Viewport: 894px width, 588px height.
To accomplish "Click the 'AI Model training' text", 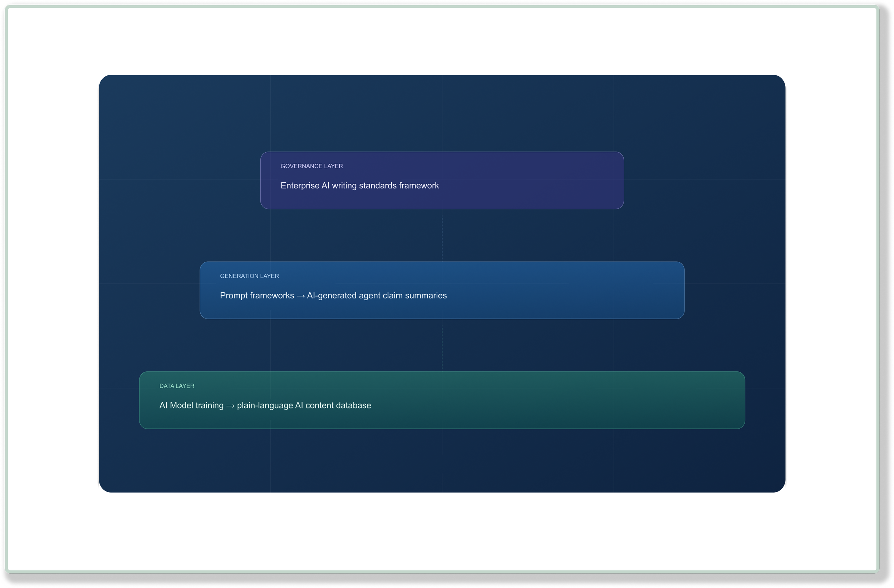I will 191,405.
